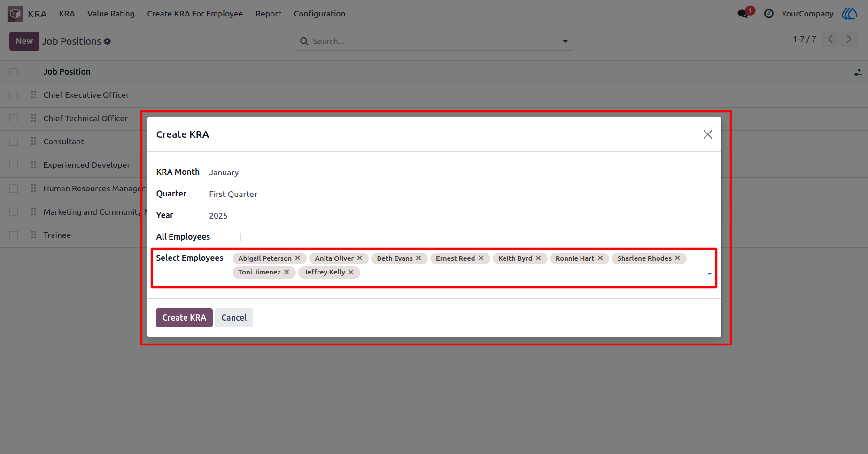Open the Consultant job position row

(64, 141)
